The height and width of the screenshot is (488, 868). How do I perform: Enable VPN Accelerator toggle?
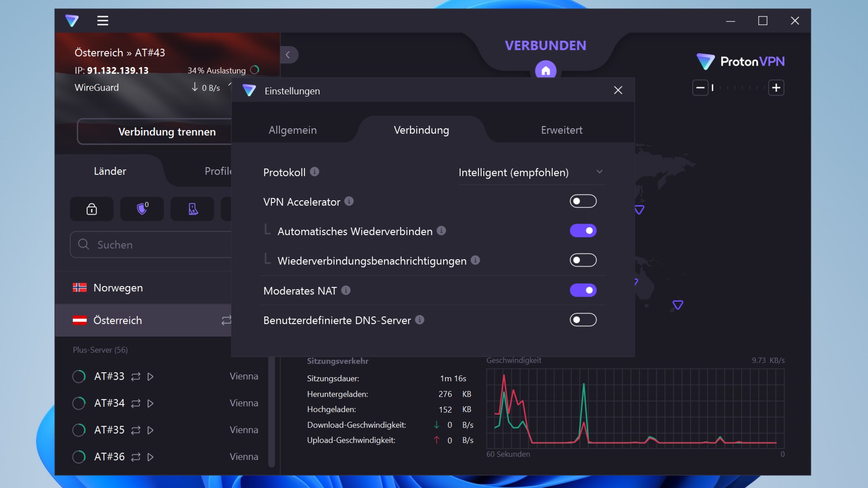pyautogui.click(x=583, y=201)
